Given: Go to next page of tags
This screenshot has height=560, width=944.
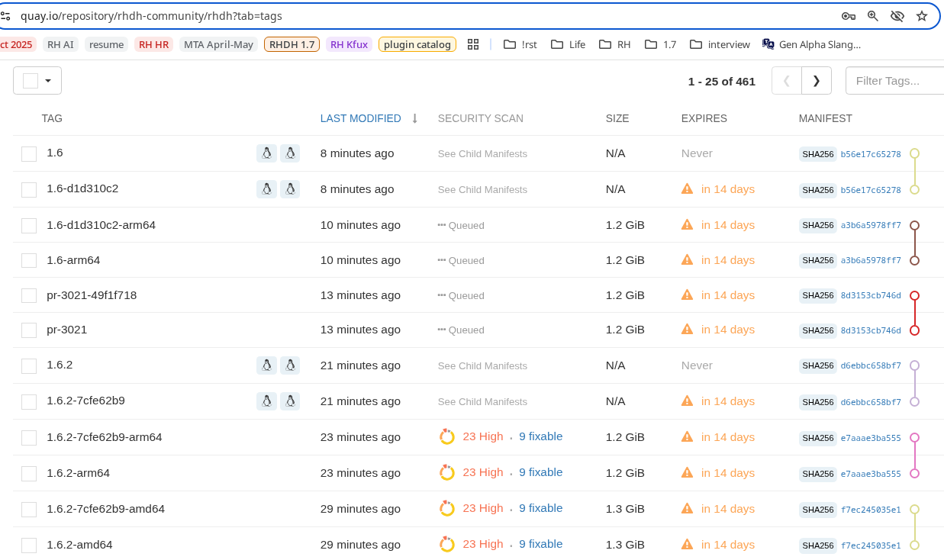Looking at the screenshot, I should point(817,80).
